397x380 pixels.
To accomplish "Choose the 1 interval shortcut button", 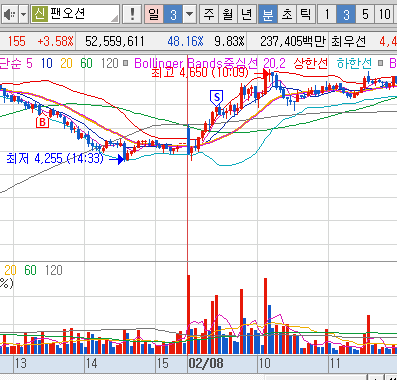I will 327,14.
